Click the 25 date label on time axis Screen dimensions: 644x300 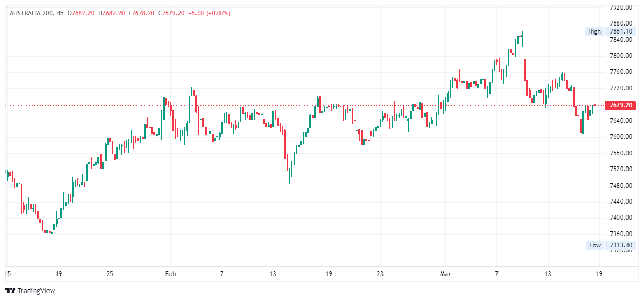[109, 274]
